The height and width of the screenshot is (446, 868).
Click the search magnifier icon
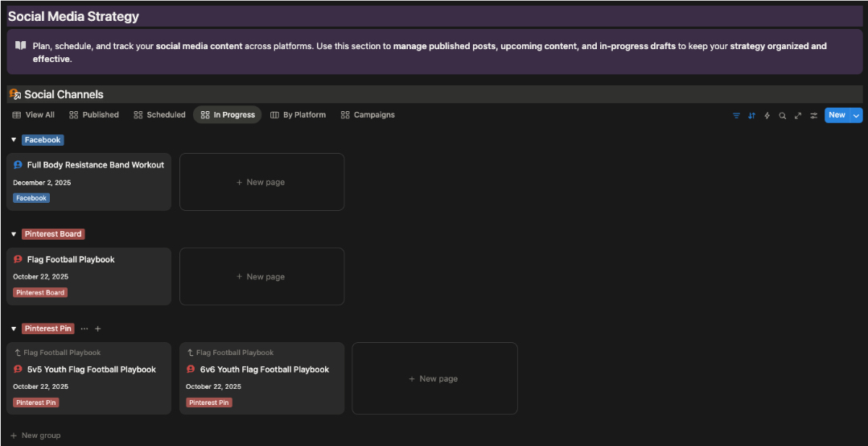[x=782, y=115]
